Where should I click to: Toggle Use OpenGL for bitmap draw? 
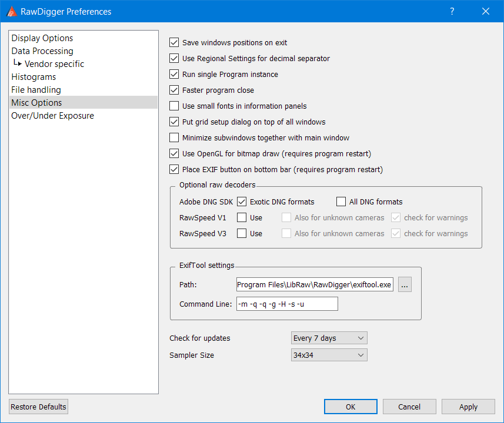pyautogui.click(x=174, y=153)
